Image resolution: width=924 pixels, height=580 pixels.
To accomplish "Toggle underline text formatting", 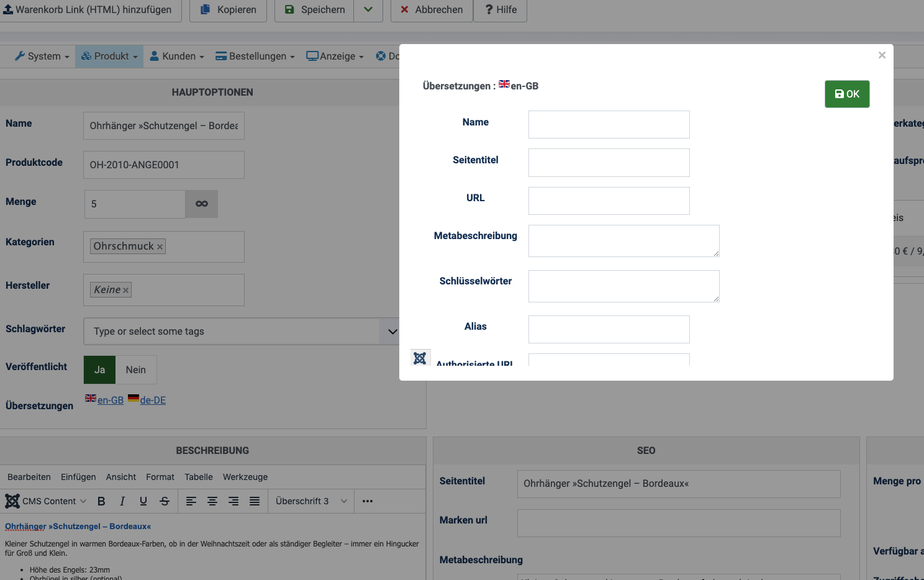I will click(143, 501).
